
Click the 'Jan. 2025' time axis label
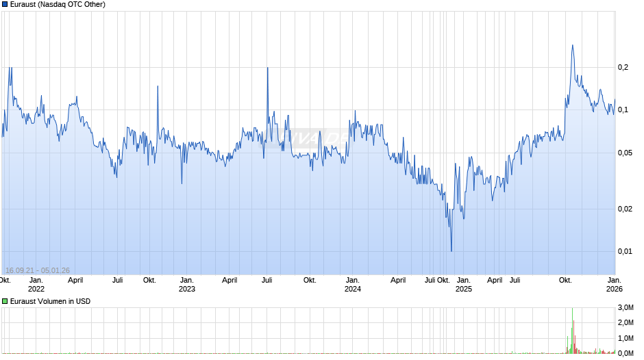pos(464,285)
